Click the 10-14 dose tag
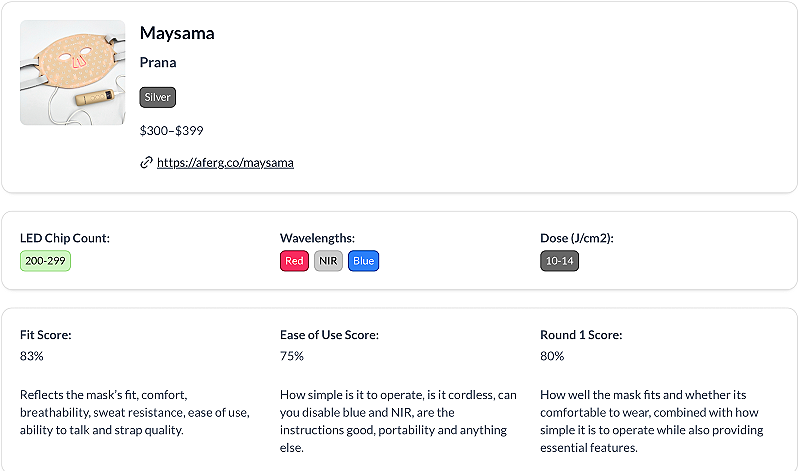 pos(559,261)
